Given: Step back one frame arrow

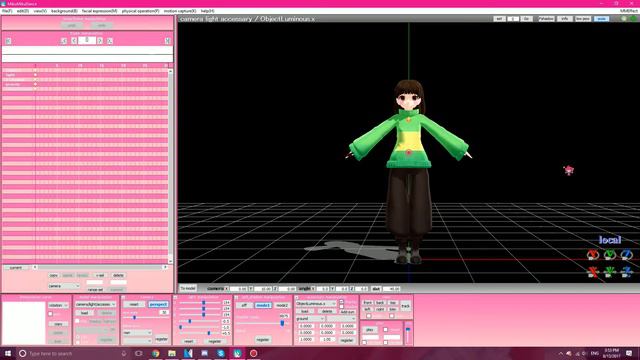Looking at the screenshot, I should 74,41.
